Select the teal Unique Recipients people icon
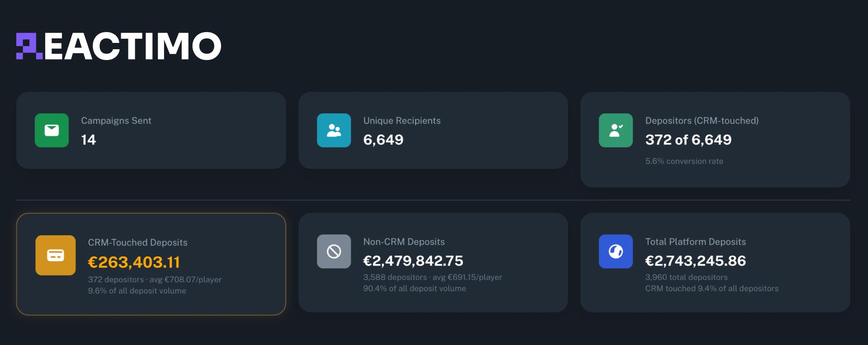The width and height of the screenshot is (868, 345). coord(335,131)
